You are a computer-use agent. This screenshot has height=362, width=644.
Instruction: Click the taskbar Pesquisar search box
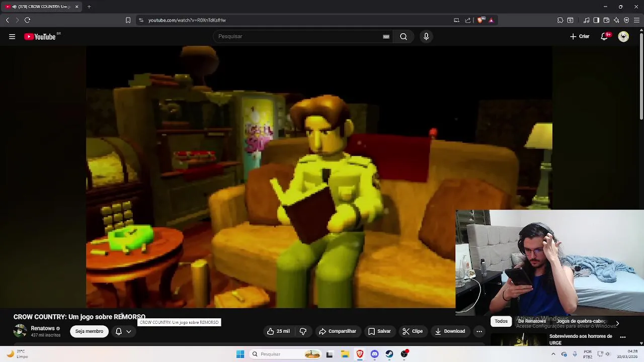click(286, 354)
